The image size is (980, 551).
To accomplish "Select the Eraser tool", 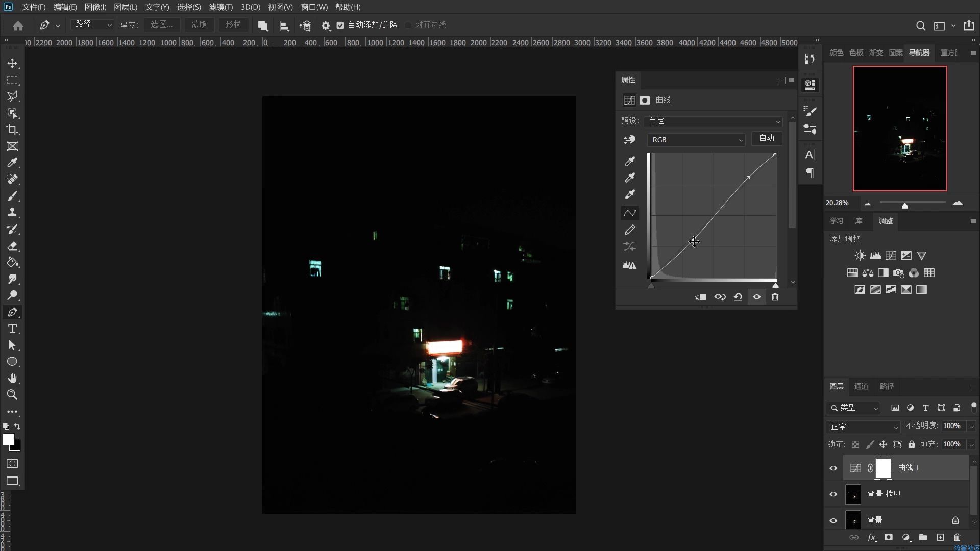I will pyautogui.click(x=12, y=246).
